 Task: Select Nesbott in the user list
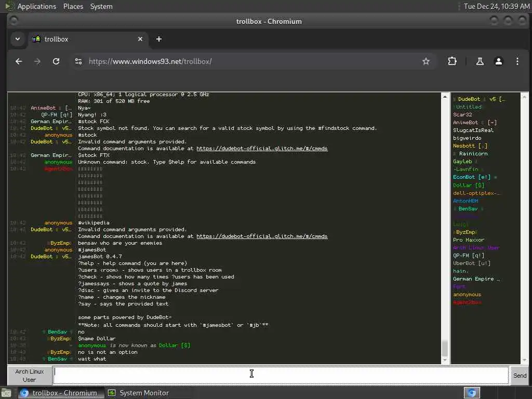(x=470, y=146)
